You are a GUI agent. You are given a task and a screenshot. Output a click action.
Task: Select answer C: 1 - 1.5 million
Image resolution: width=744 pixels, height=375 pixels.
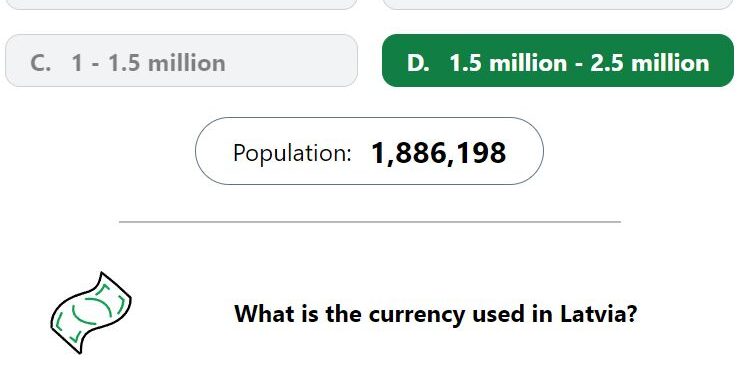[x=181, y=60]
